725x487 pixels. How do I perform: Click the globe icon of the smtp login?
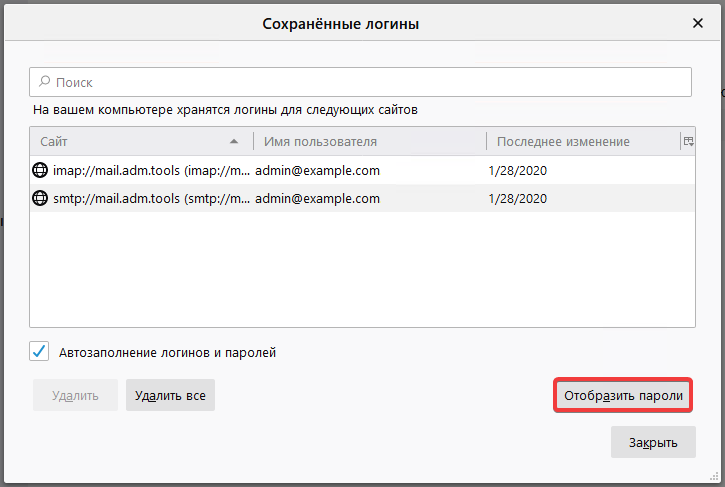[x=41, y=198]
